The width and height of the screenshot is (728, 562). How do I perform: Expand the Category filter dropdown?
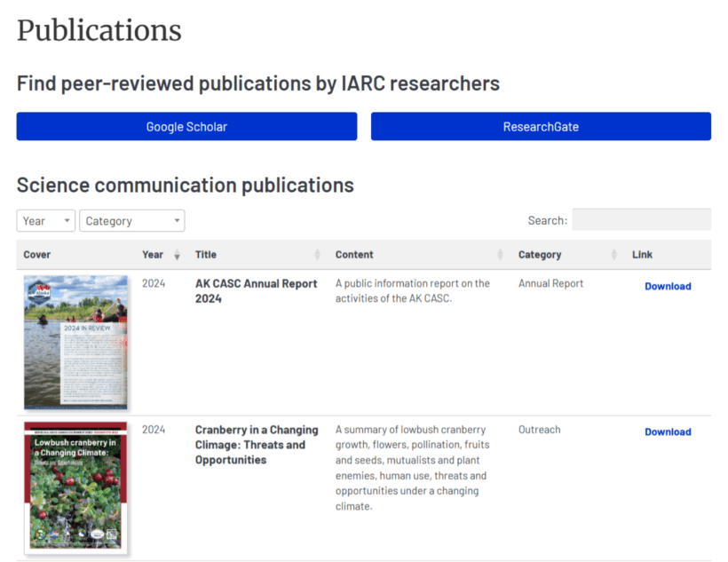(131, 221)
